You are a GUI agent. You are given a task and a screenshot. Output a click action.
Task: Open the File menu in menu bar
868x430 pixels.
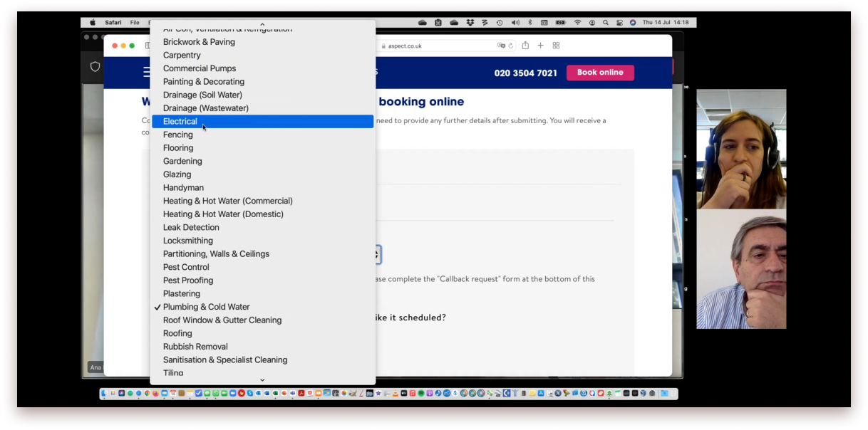pyautogui.click(x=135, y=23)
